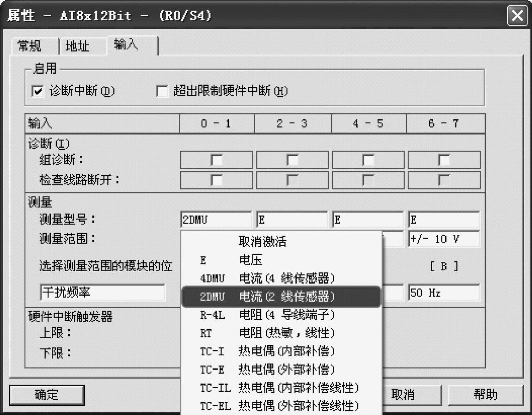Choose E 电压 measurement type
The width and height of the screenshot is (532, 415).
281,260
